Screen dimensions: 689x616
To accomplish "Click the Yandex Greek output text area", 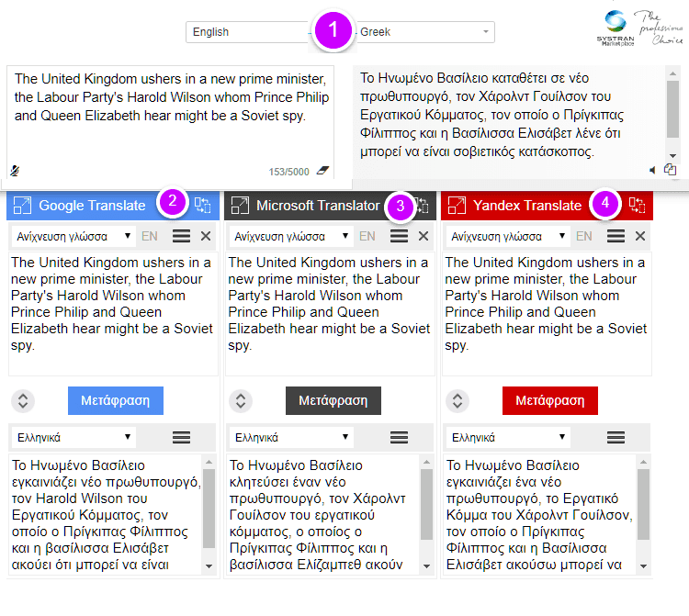I will coord(539,515).
